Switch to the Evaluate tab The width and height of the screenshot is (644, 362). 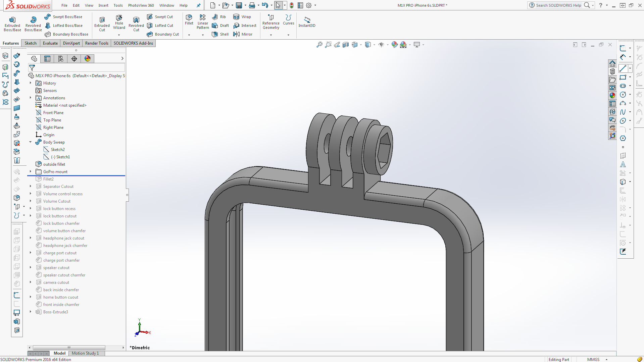tap(50, 43)
